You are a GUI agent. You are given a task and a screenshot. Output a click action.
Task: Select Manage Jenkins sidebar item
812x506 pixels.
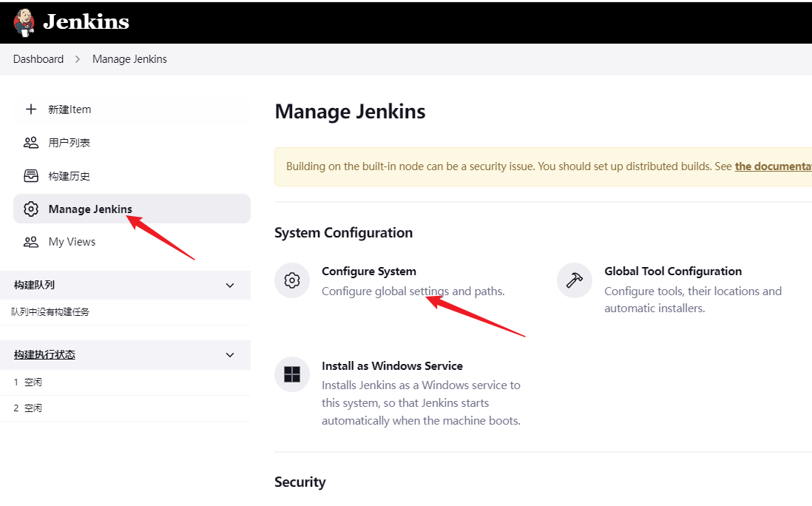(132, 209)
